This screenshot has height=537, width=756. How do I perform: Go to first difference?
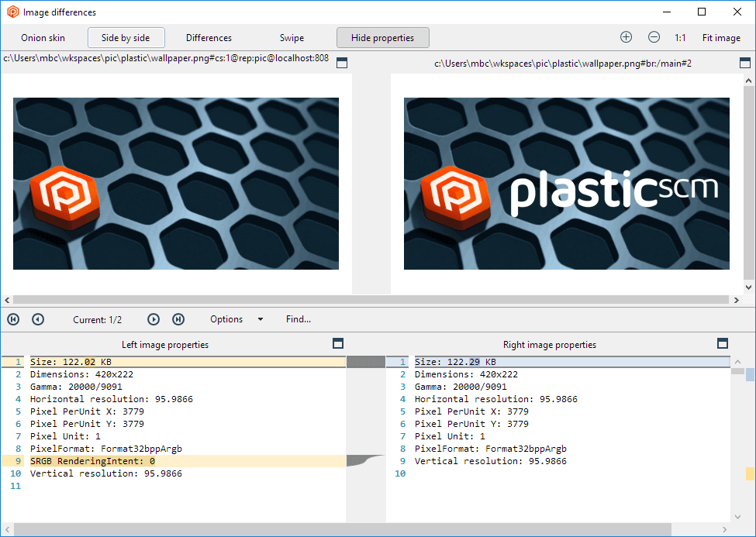point(13,319)
